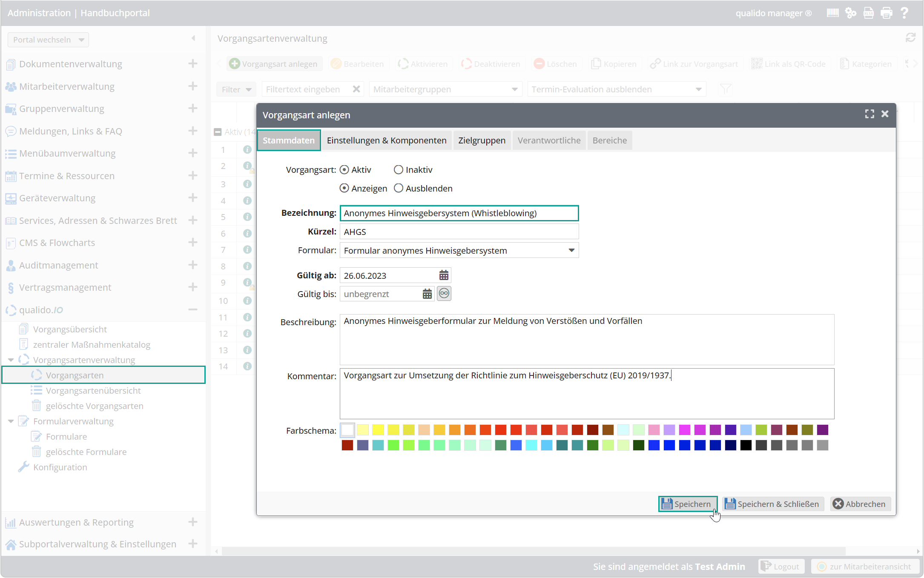Pick the black color swatch
This screenshot has width=924, height=578.
[x=746, y=445]
